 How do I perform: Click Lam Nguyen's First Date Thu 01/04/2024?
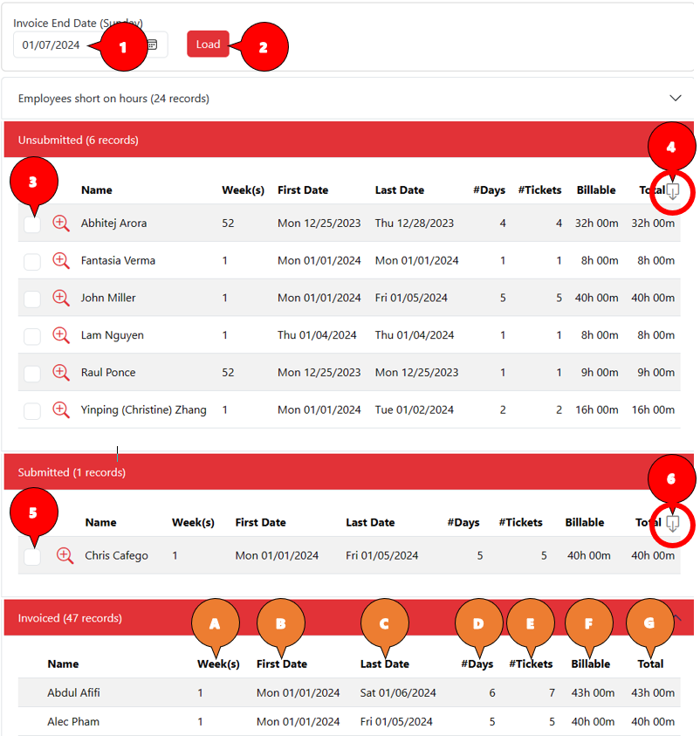(x=317, y=335)
